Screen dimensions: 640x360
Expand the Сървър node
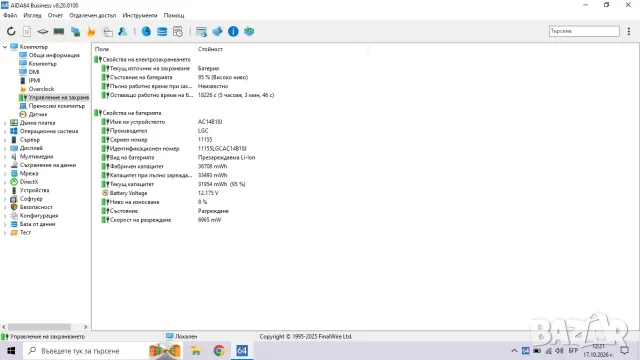pyautogui.click(x=5, y=140)
